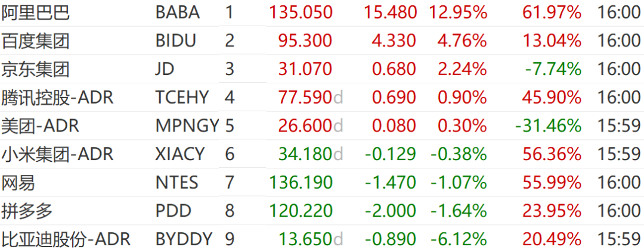Click the MPNGY ticker symbol
This screenshot has height=250, width=644.
point(187,126)
